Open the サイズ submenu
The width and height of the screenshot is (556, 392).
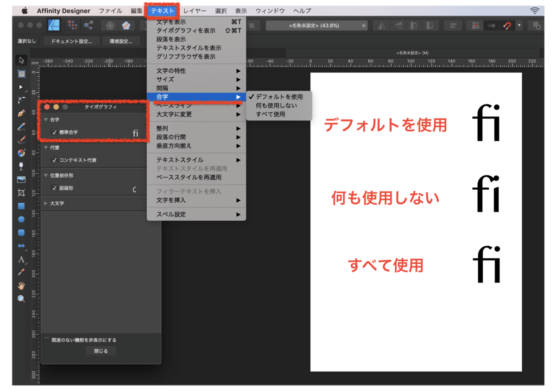tap(196, 80)
